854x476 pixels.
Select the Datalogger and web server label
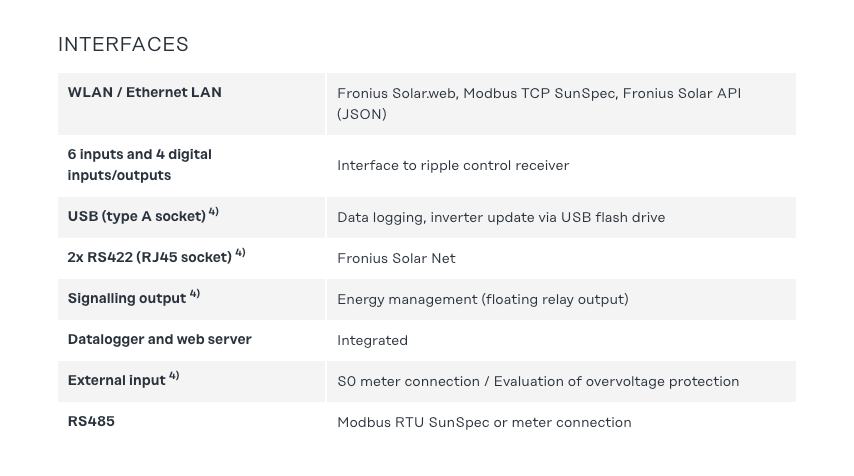pyautogui.click(x=160, y=339)
